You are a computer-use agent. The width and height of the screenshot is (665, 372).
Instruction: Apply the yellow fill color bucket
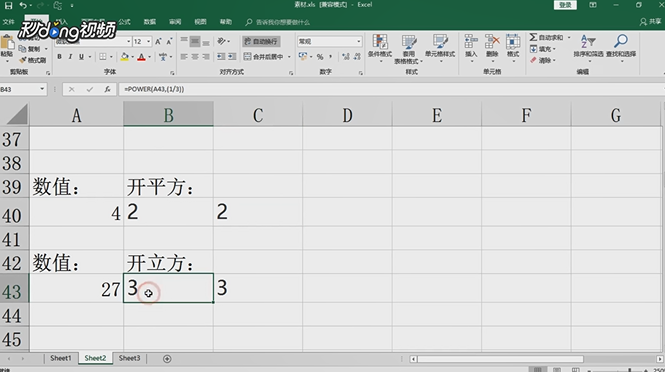pyautogui.click(x=125, y=56)
